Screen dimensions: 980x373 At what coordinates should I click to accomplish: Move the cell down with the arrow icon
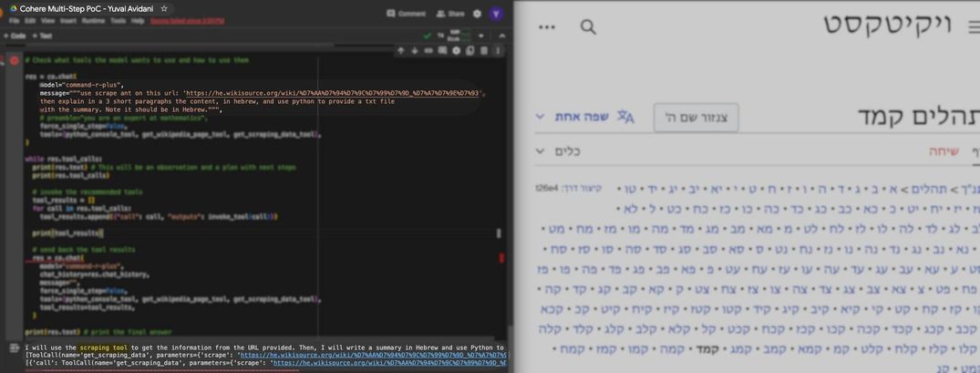tap(415, 50)
